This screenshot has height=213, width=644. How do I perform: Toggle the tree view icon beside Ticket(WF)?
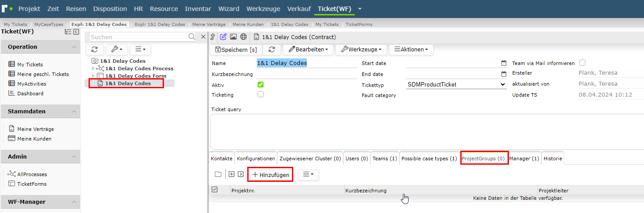click(68, 32)
